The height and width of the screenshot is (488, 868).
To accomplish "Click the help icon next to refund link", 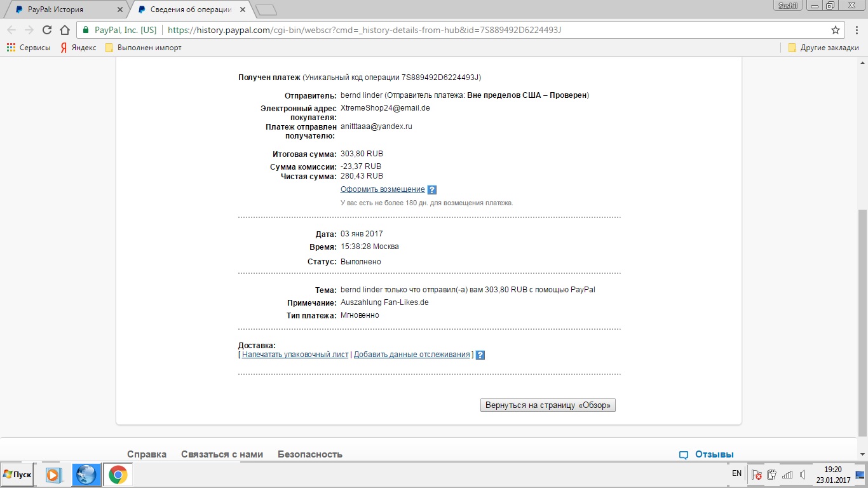I will [x=432, y=190].
